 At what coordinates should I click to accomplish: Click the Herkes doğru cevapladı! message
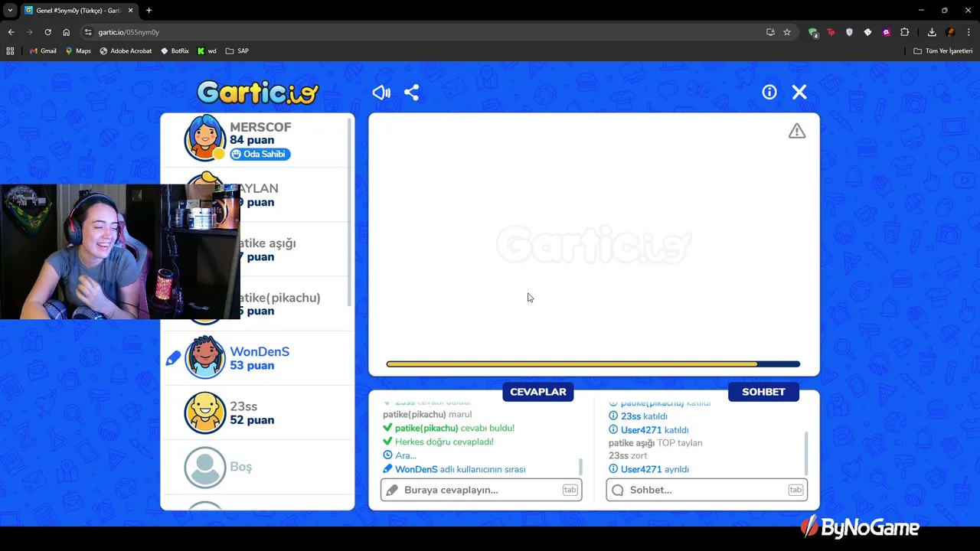(x=444, y=442)
